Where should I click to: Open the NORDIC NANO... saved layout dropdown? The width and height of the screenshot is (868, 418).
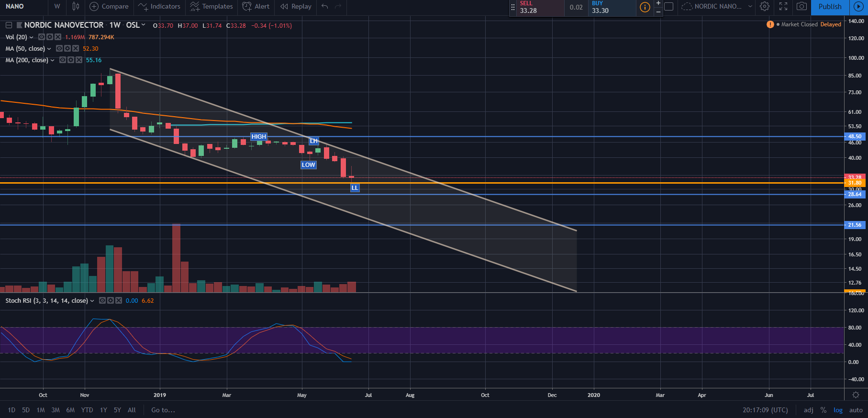tap(717, 6)
